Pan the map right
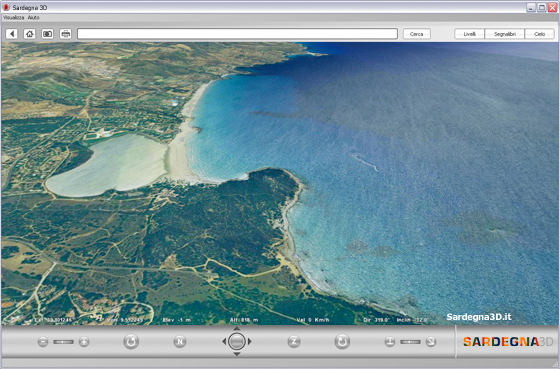The height and width of the screenshot is (369, 560). coord(249,341)
